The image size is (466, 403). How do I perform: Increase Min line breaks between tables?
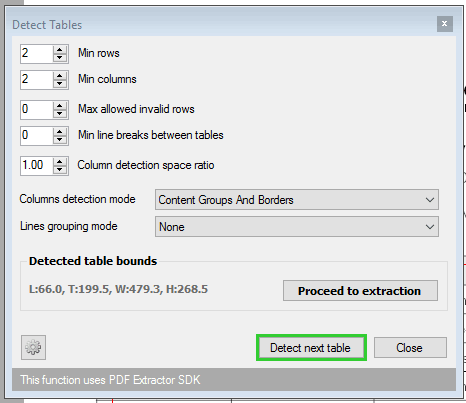60,132
